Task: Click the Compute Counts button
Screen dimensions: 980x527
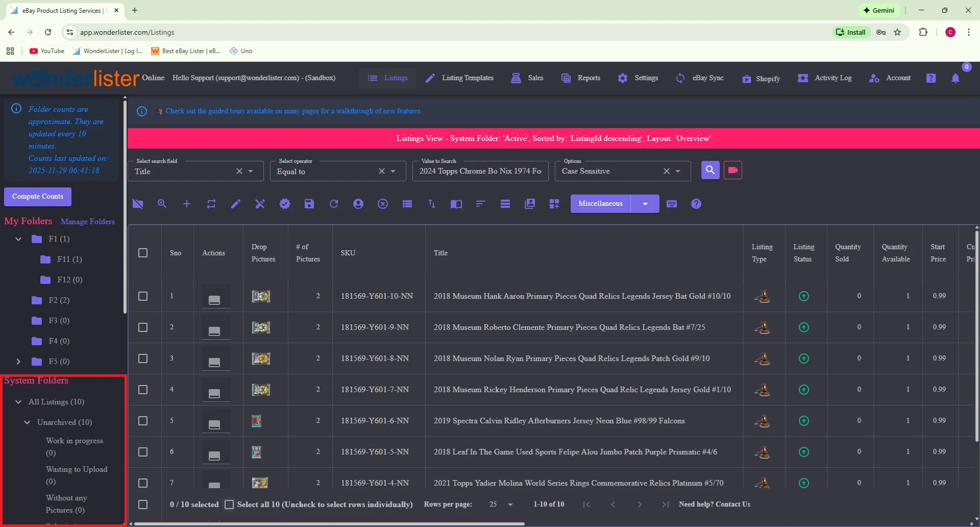Action: (x=37, y=197)
